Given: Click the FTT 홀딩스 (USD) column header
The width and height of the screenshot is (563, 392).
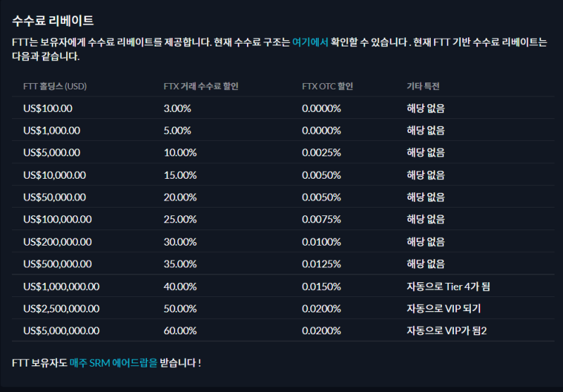Looking at the screenshot, I should click(x=55, y=87).
